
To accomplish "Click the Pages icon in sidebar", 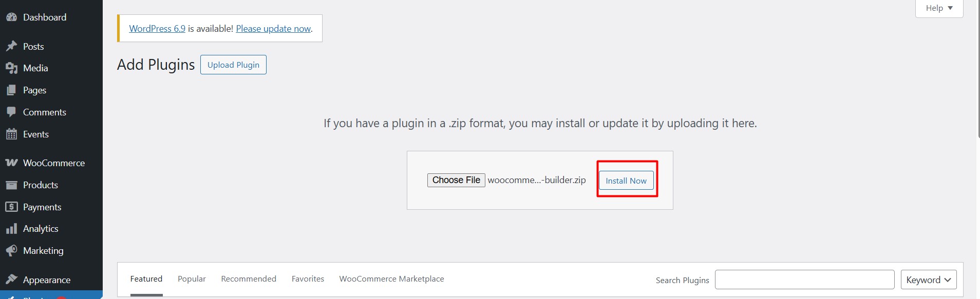I will (11, 90).
